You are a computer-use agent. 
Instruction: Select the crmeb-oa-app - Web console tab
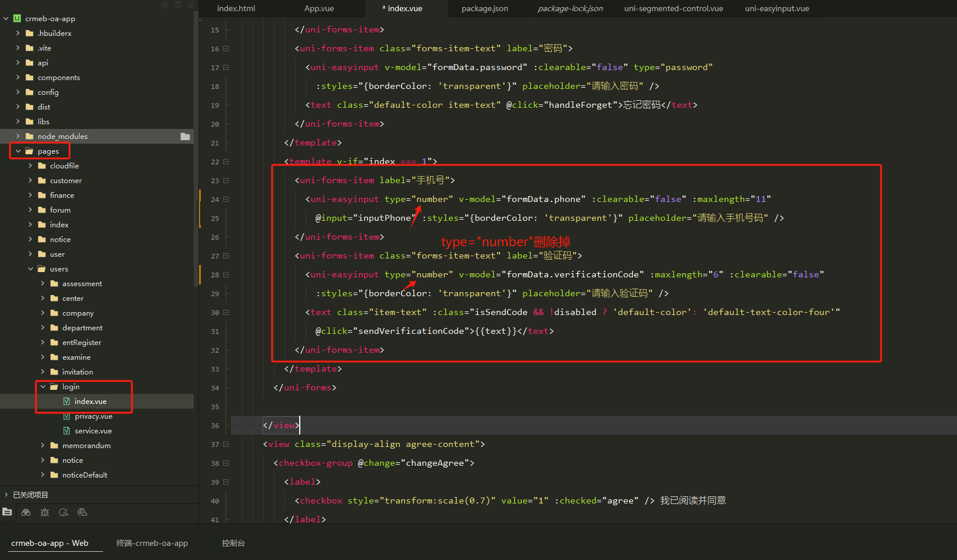click(x=50, y=543)
